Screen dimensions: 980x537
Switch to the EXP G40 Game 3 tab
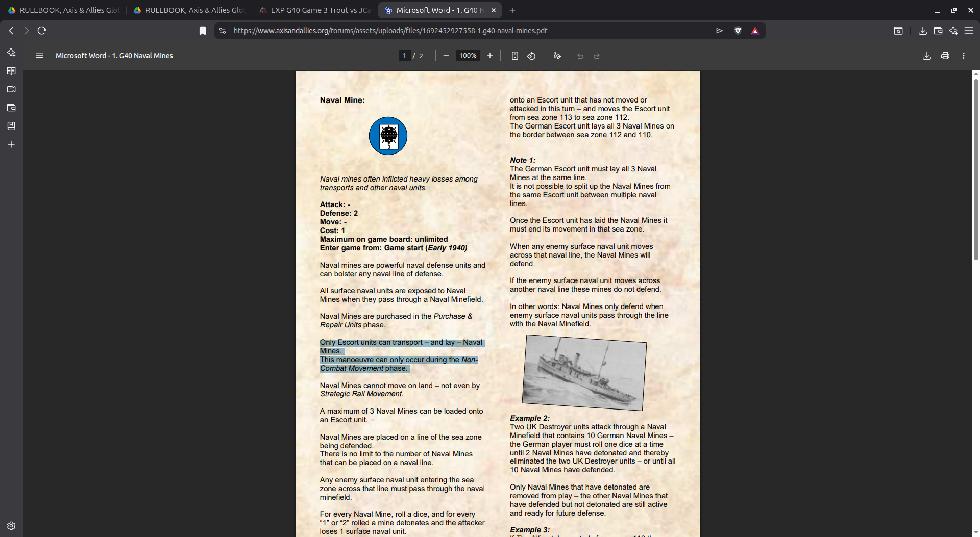click(314, 10)
